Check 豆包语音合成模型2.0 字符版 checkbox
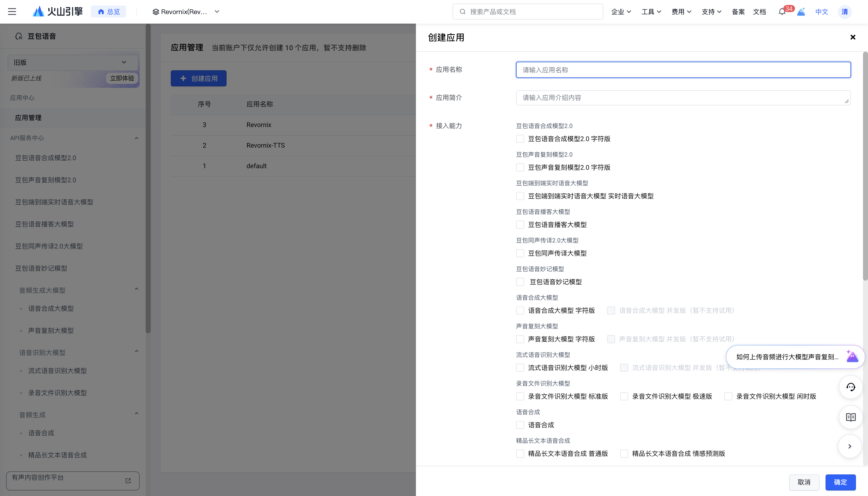Screen dimensions: 868x496 (x=520, y=139)
